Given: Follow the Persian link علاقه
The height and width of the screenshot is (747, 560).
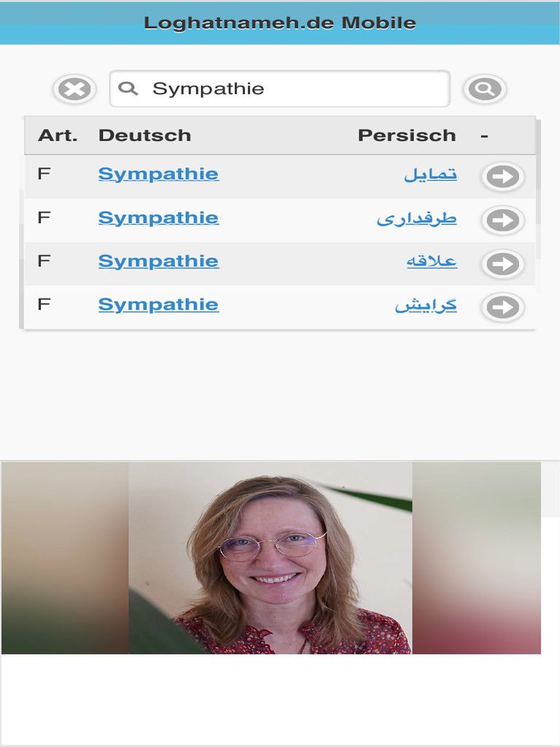Looking at the screenshot, I should (x=432, y=262).
